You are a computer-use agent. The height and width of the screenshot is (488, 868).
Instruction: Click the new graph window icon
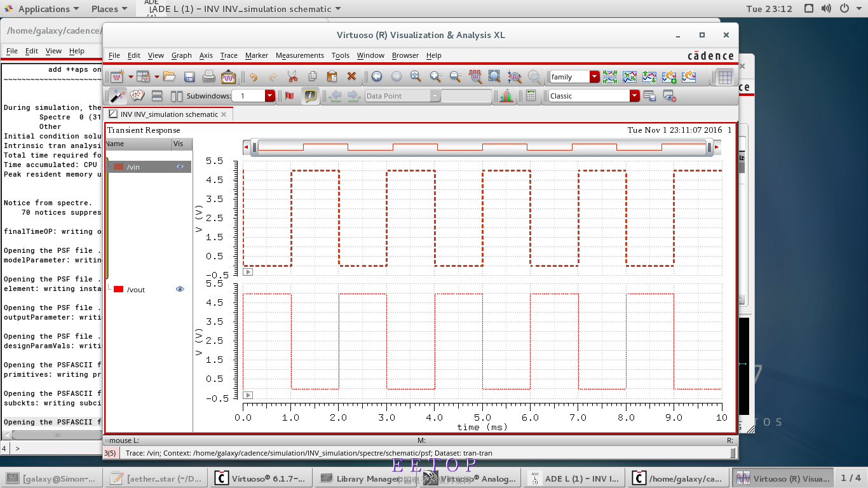[x=117, y=77]
